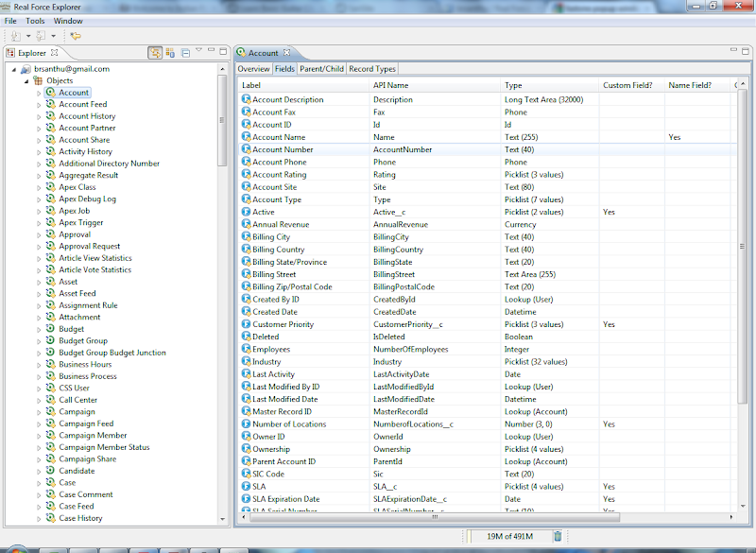The width and height of the screenshot is (756, 553).
Task: Maximize the Account editor area
Action: point(745,51)
